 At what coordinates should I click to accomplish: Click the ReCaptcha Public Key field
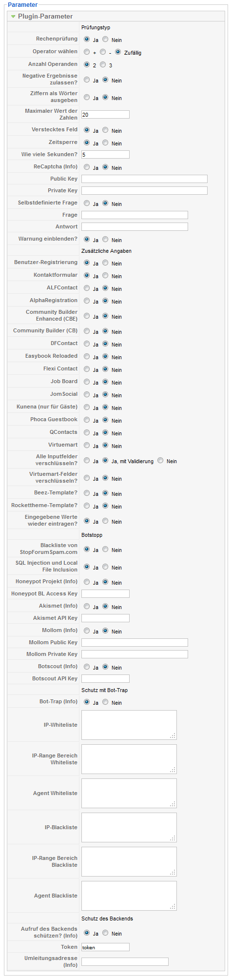(x=144, y=179)
